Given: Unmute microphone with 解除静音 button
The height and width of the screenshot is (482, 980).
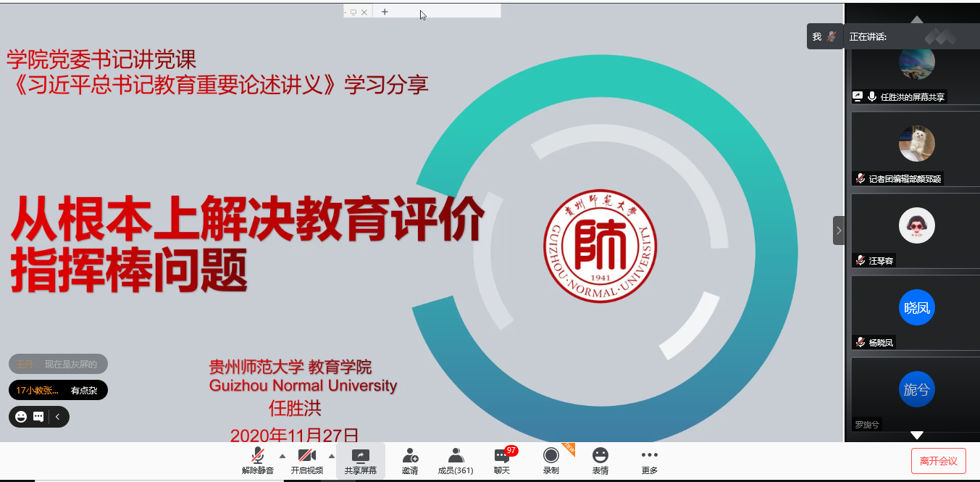Looking at the screenshot, I should coord(257,460).
